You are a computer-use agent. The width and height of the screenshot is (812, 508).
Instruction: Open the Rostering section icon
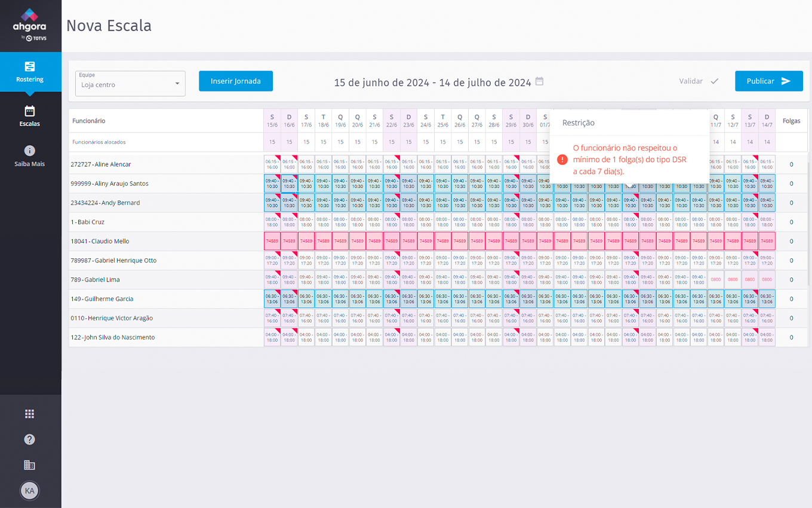[x=30, y=66]
